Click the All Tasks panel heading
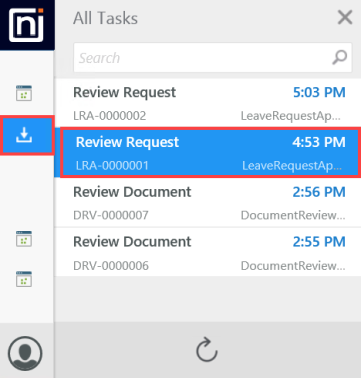Screen dimensions: 361x378 [x=105, y=18]
